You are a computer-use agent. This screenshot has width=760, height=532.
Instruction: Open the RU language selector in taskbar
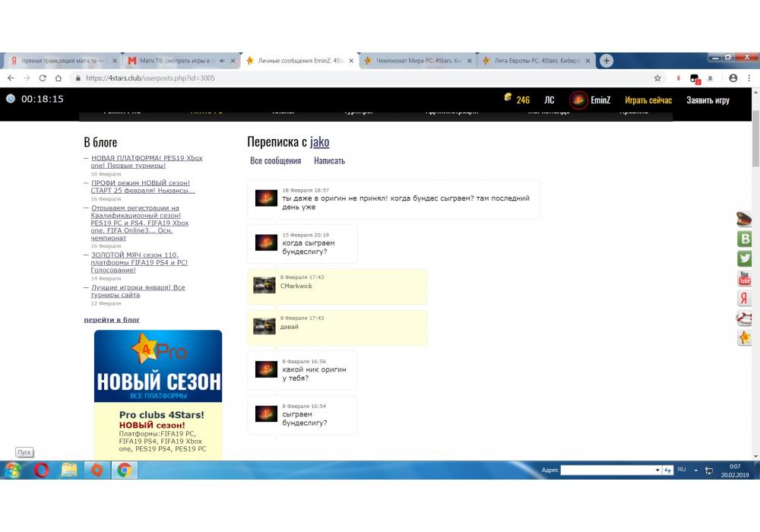681,470
